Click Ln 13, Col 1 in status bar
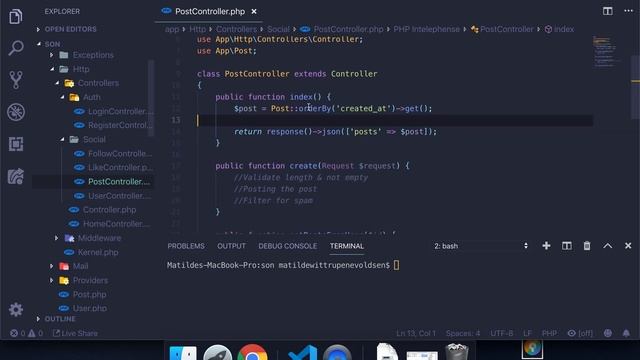Image resolution: width=640 pixels, height=360 pixels. (416, 333)
